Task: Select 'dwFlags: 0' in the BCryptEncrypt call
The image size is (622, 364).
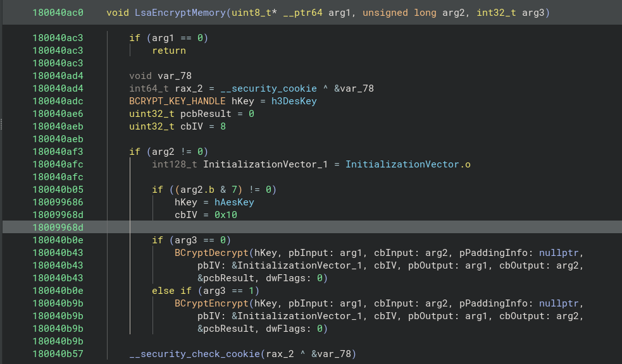Action: (x=294, y=329)
